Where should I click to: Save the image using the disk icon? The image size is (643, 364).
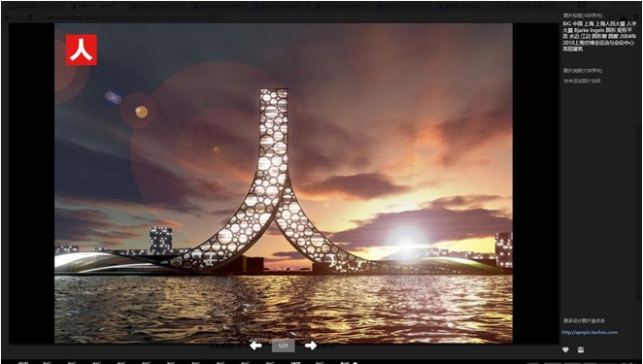click(x=581, y=350)
